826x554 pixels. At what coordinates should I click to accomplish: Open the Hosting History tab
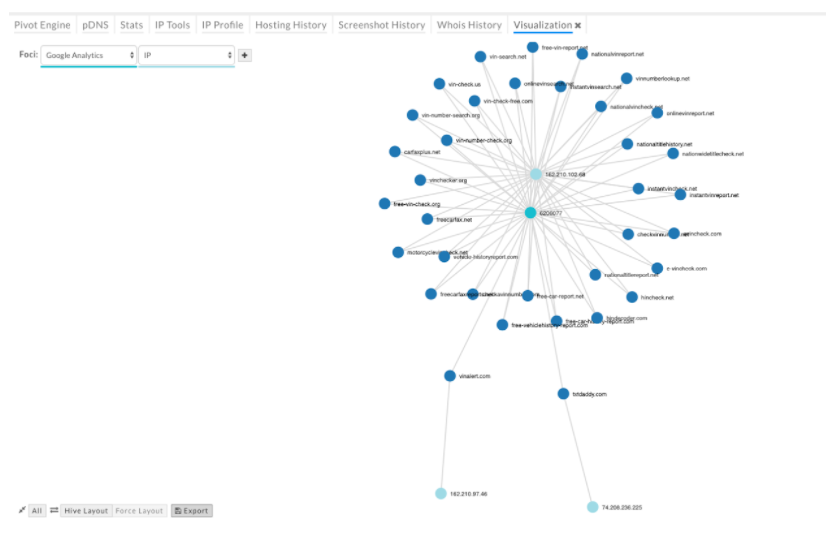tap(291, 25)
